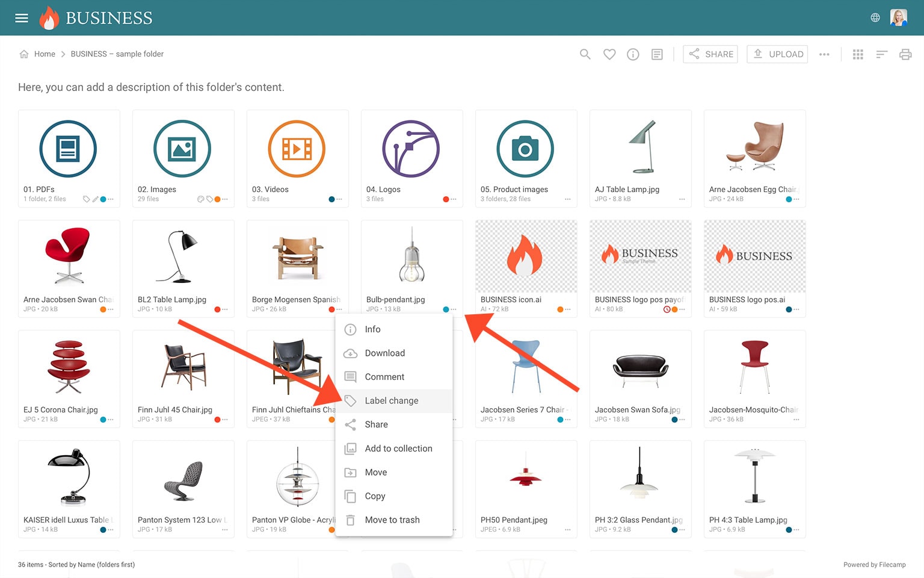Click the label dot on Bulb-pendant.jpg
This screenshot has width=924, height=578.
pos(446,309)
